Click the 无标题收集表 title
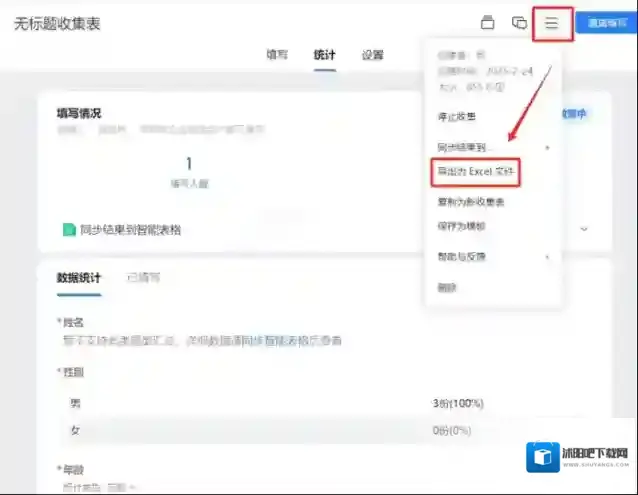The image size is (638, 495). tap(57, 23)
